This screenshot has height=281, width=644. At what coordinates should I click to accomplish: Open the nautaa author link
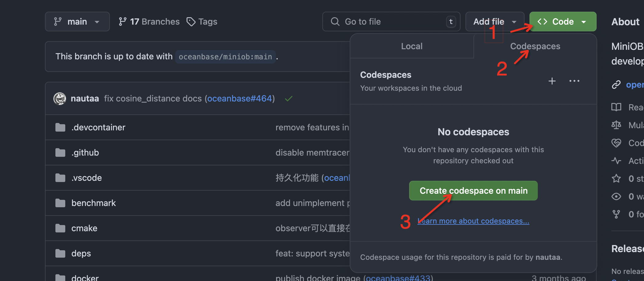click(85, 99)
